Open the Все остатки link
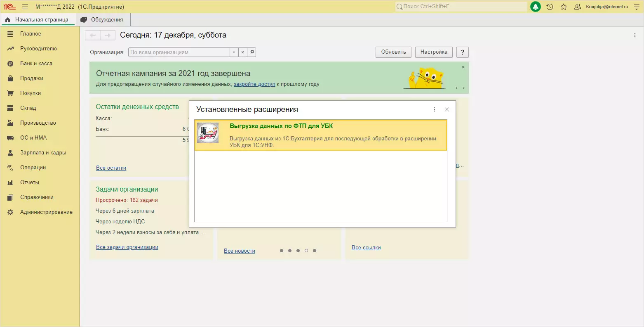 pyautogui.click(x=111, y=168)
